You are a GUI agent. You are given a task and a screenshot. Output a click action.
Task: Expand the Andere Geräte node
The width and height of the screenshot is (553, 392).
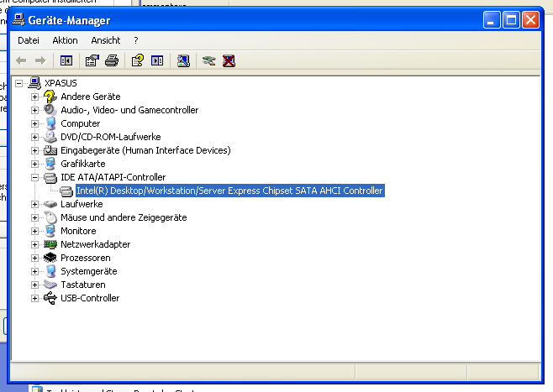(34, 97)
